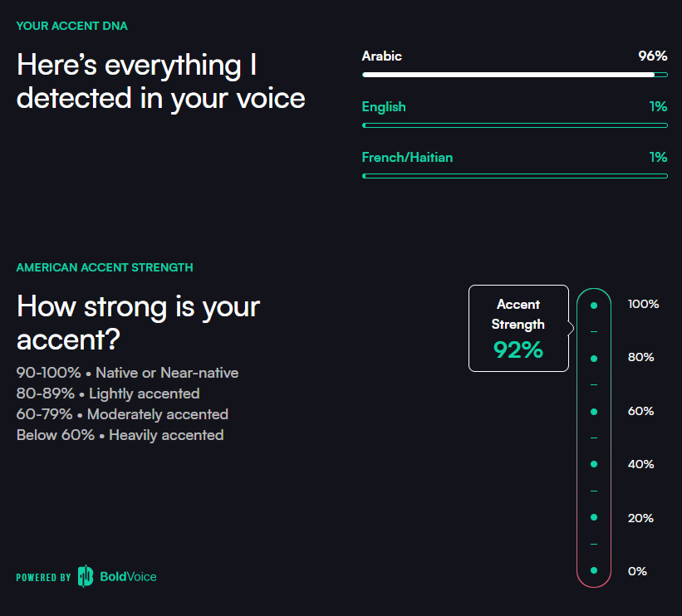Click the 40% dot on accent meter
Image resolution: width=682 pixels, height=616 pixels.
[x=594, y=464]
